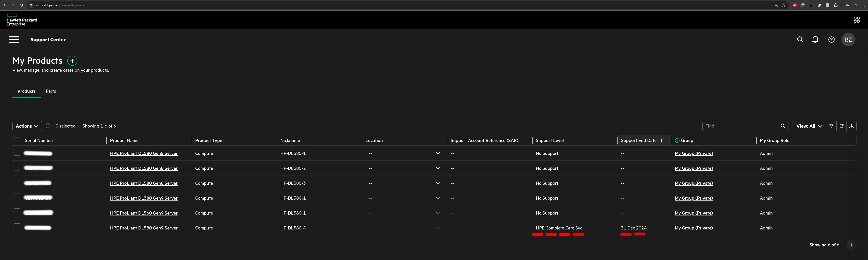Expand location chevron for HP-DL380-1
Screen dimensions: 868x260
point(438,198)
